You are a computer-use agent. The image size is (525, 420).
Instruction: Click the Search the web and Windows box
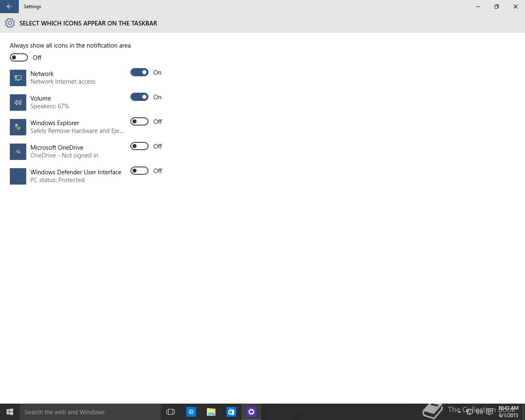[90, 412]
